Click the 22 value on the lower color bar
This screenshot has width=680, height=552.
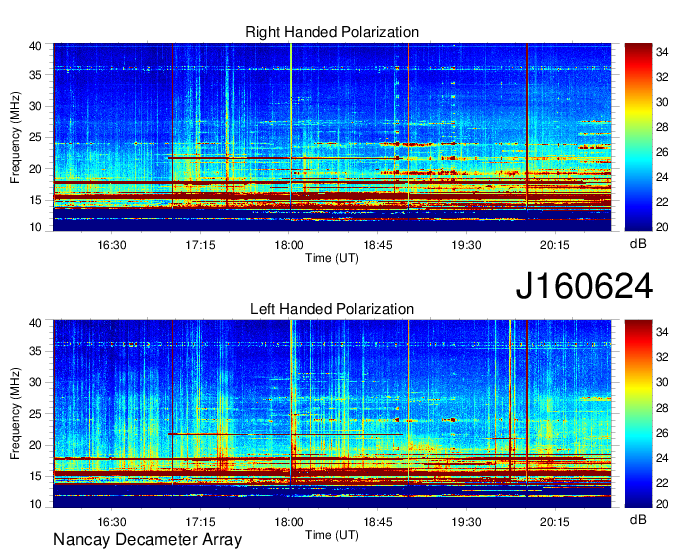(662, 483)
